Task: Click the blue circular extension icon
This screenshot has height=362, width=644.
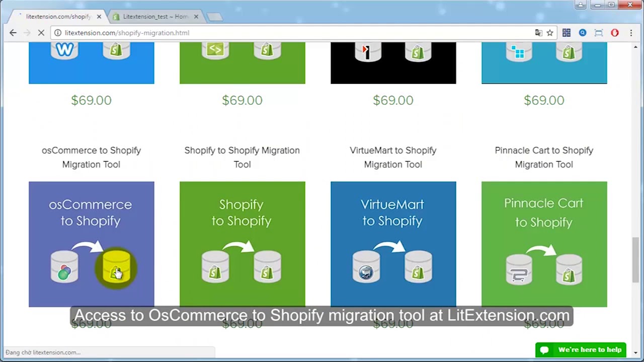Action: pyautogui.click(x=583, y=33)
